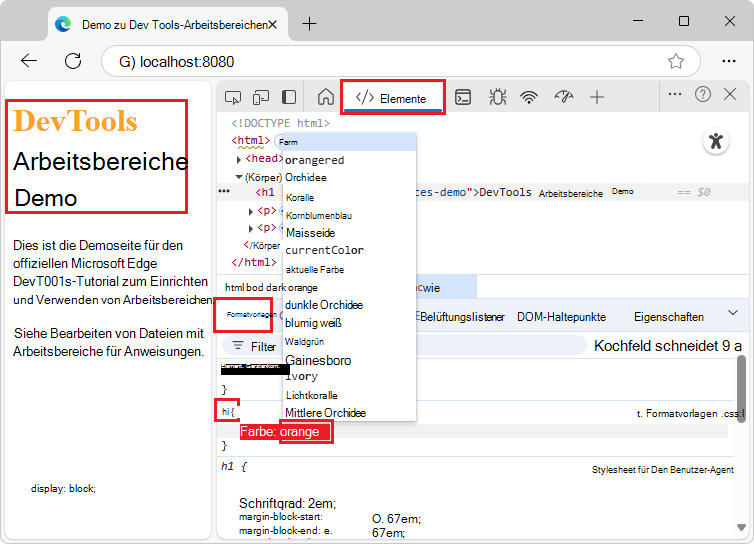Viewport: 754px width, 544px height.
Task: Choose Kornblumenblau from the suggestions
Action: pyautogui.click(x=349, y=215)
